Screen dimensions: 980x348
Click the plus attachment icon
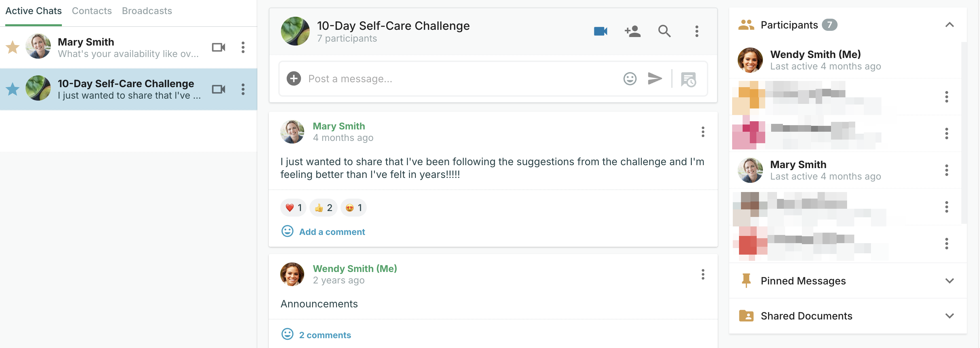tap(294, 79)
